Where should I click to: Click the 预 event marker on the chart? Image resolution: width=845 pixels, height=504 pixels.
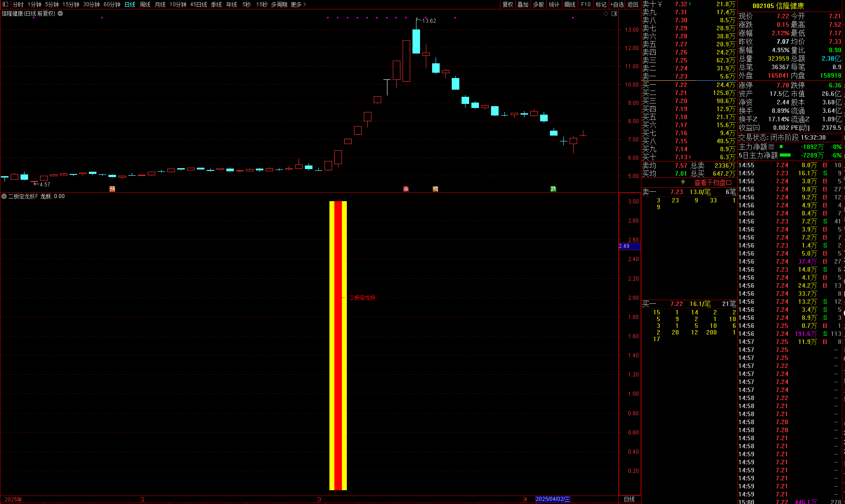[x=112, y=189]
